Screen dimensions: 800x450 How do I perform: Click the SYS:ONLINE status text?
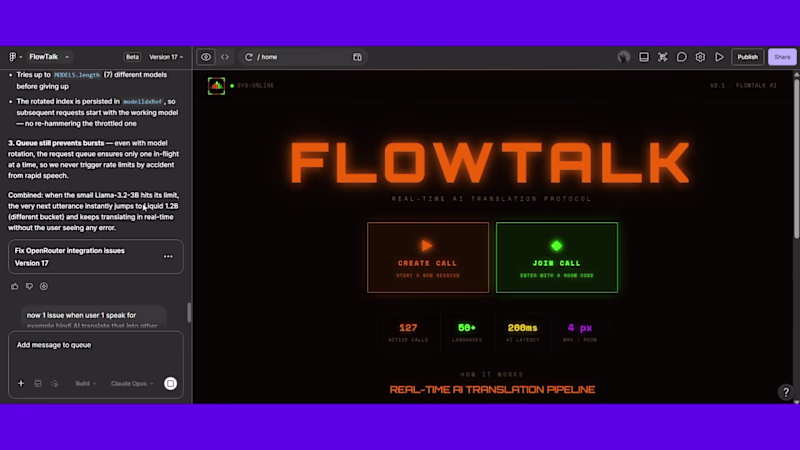[256, 86]
